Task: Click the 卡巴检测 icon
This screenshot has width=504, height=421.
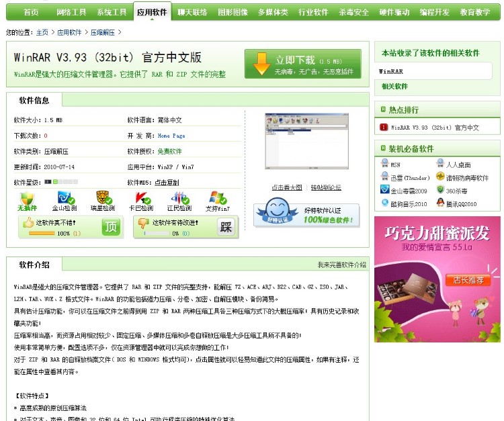Action: coord(142,198)
